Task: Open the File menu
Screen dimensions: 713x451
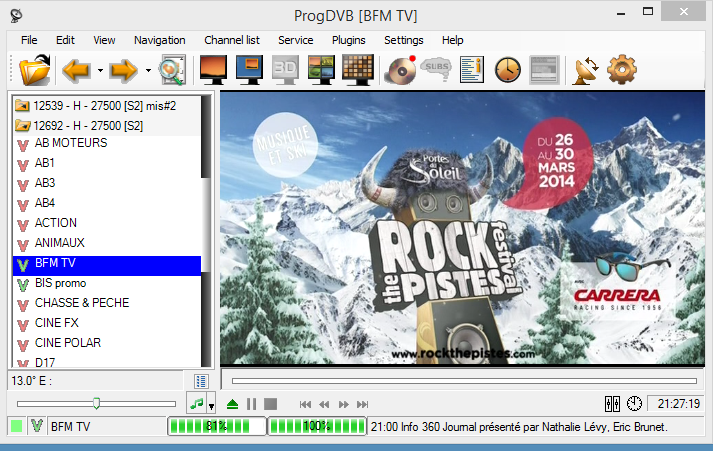Action: (29, 40)
